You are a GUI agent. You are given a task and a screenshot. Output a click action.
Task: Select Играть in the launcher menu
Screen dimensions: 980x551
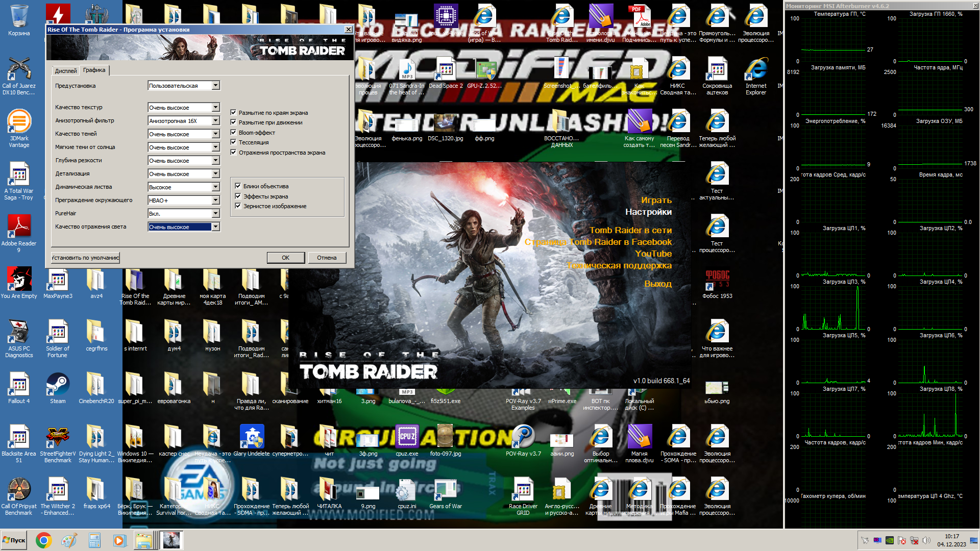tap(656, 200)
